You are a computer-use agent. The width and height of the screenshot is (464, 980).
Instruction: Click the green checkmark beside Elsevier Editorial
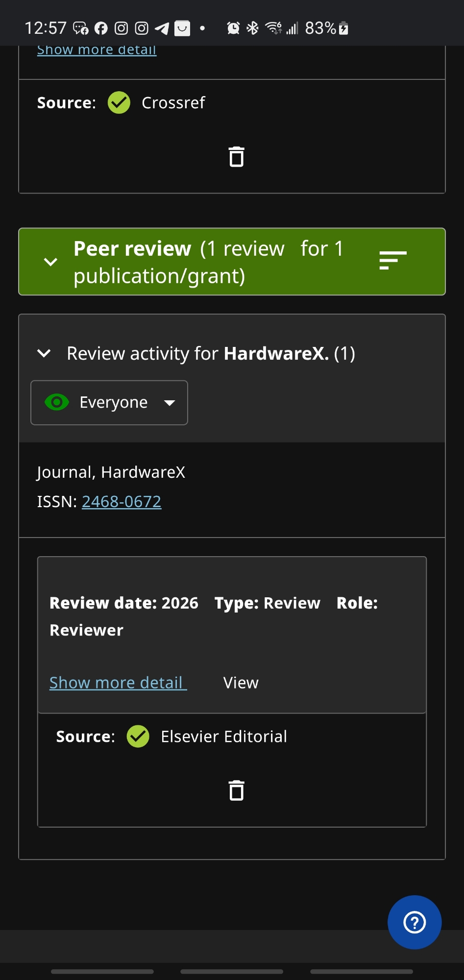click(x=138, y=736)
